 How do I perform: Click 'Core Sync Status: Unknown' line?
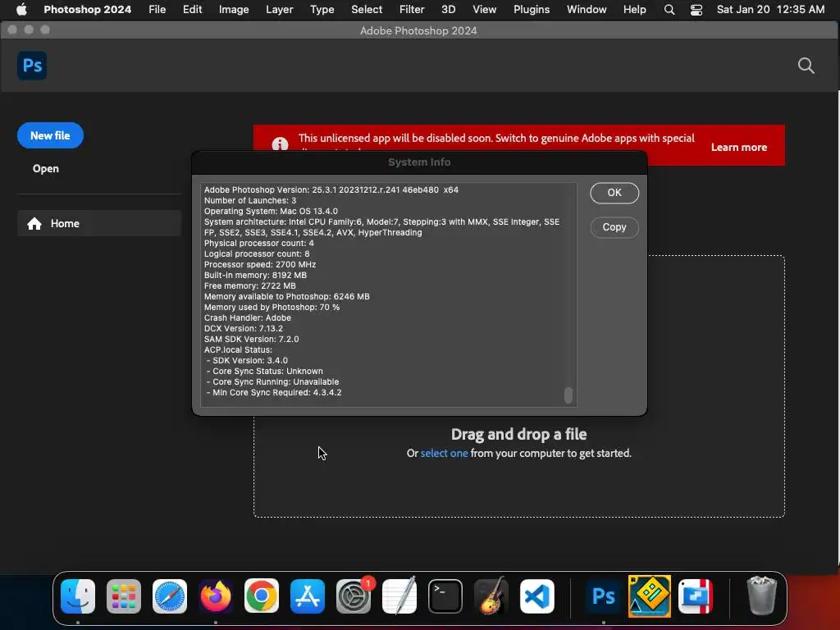(x=265, y=372)
